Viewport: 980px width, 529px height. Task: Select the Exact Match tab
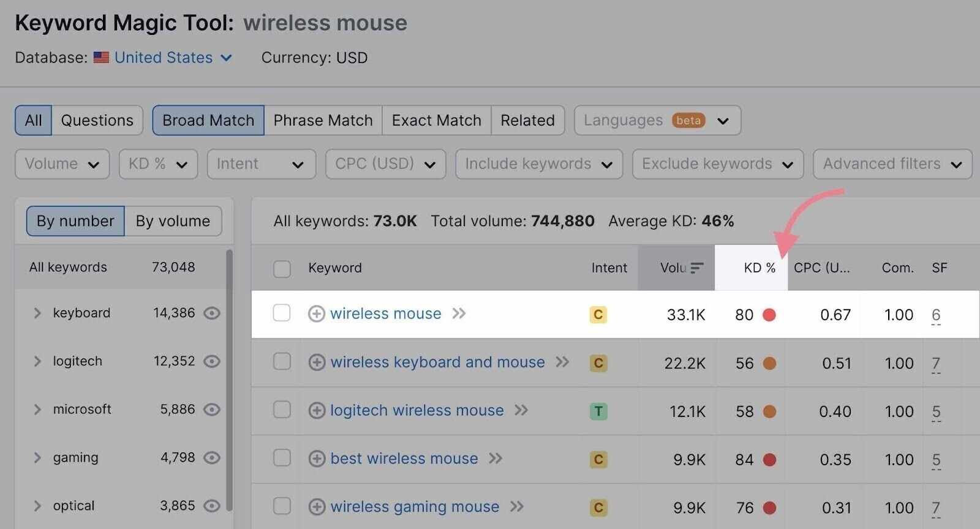coord(436,120)
